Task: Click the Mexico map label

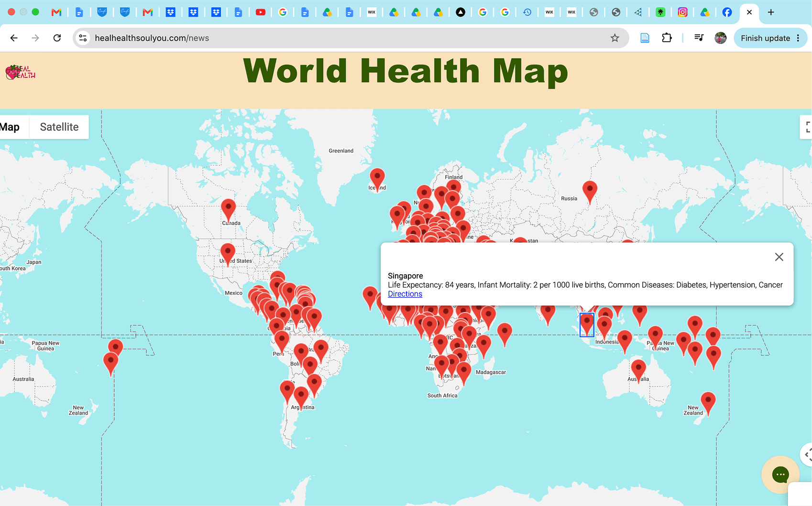Action: [x=233, y=293]
